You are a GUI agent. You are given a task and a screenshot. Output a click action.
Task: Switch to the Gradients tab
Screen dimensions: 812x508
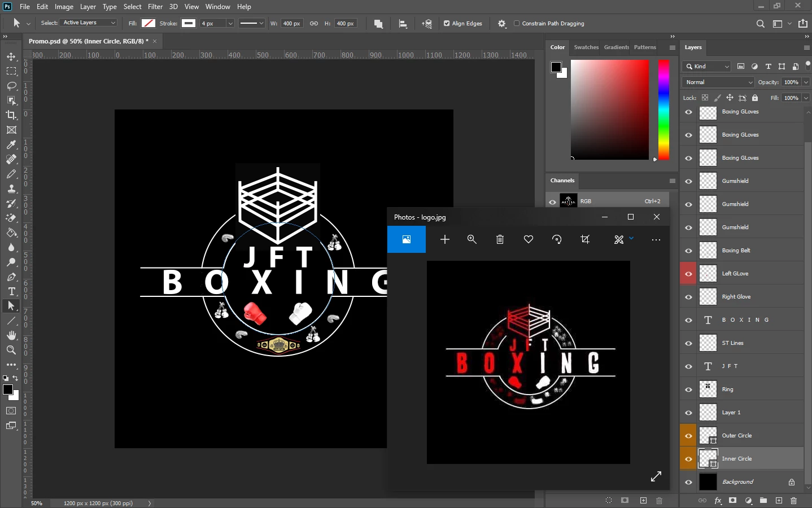616,47
